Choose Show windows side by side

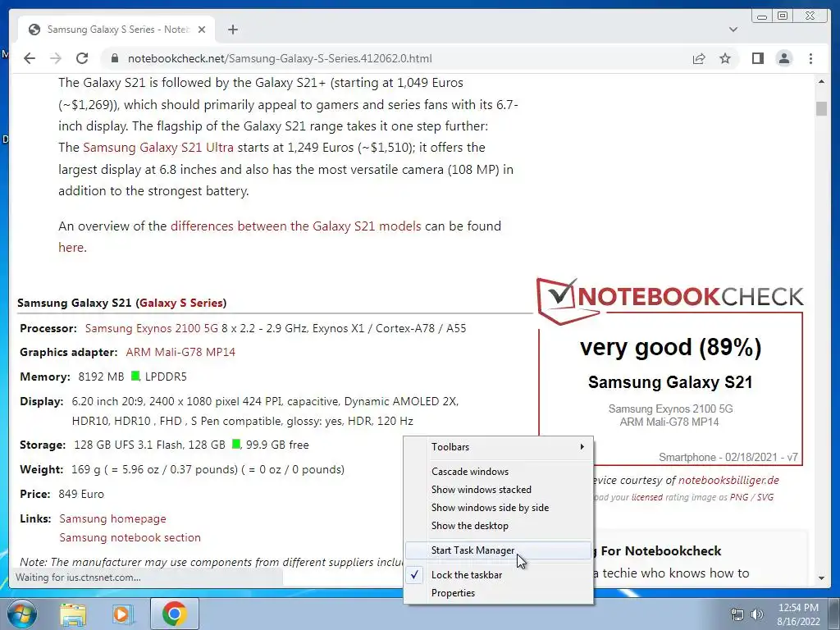coord(498,508)
